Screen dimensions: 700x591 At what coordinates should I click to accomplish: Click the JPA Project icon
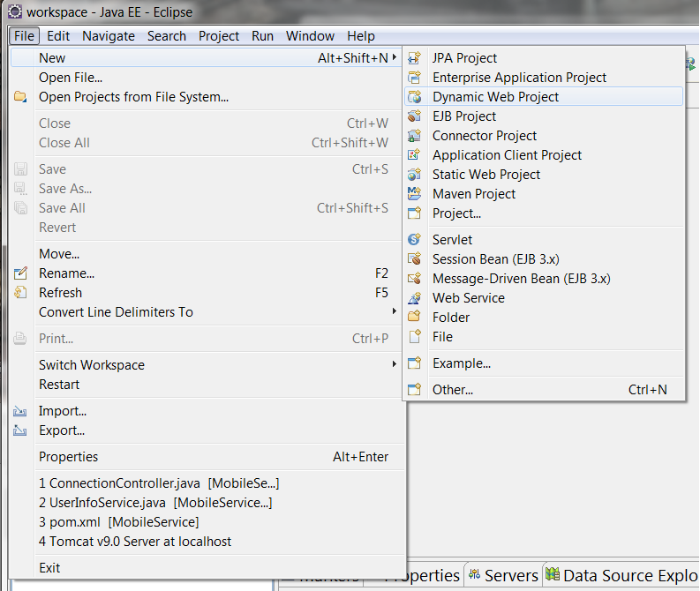tap(414, 58)
